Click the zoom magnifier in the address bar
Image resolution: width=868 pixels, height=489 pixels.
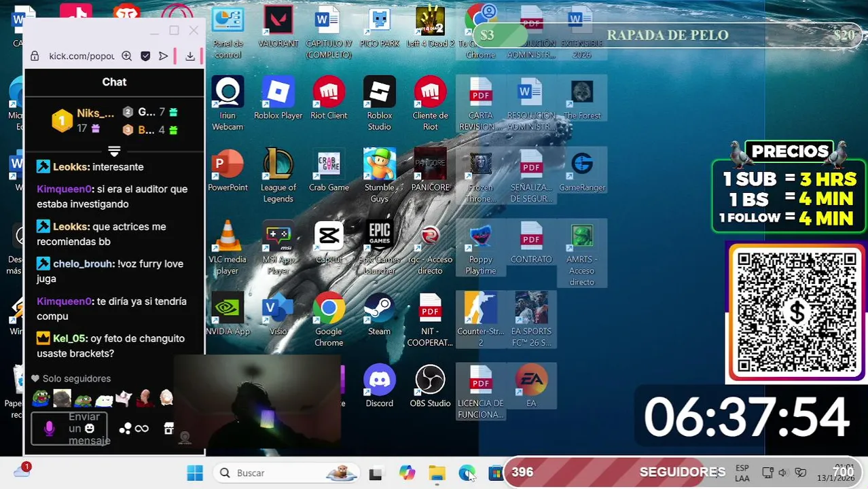127,56
